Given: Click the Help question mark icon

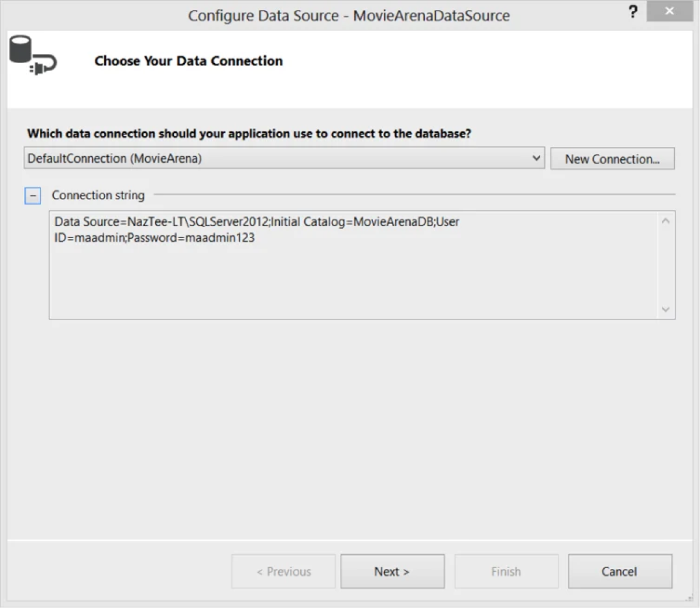Looking at the screenshot, I should click(x=633, y=12).
